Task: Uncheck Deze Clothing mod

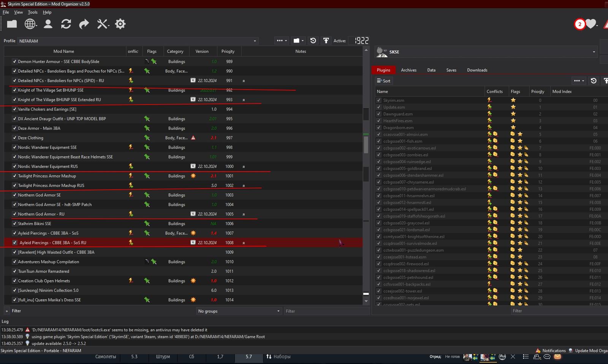Action: (14, 138)
